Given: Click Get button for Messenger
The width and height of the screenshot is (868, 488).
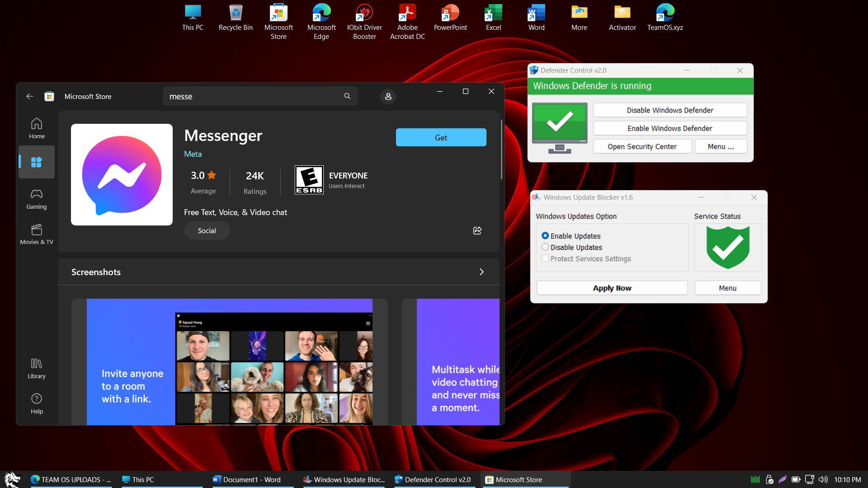Looking at the screenshot, I should click(x=441, y=137).
